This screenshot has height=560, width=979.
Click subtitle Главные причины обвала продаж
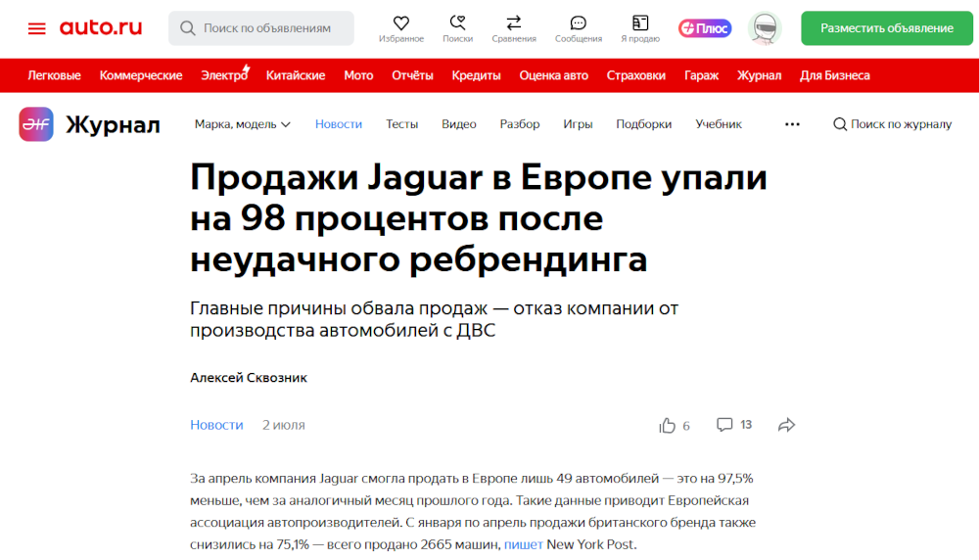[434, 319]
